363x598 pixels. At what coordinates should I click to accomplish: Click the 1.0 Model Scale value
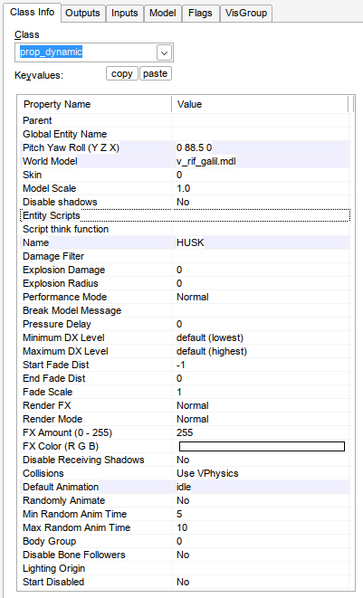click(183, 188)
